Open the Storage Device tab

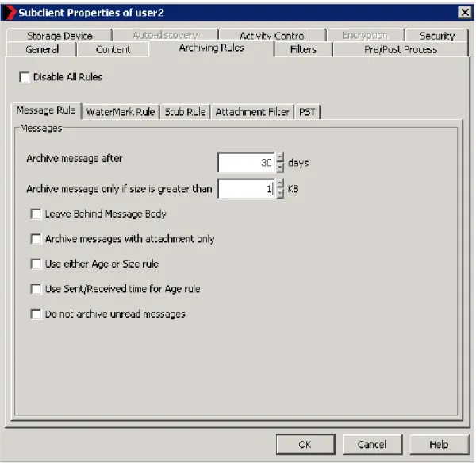pos(59,36)
